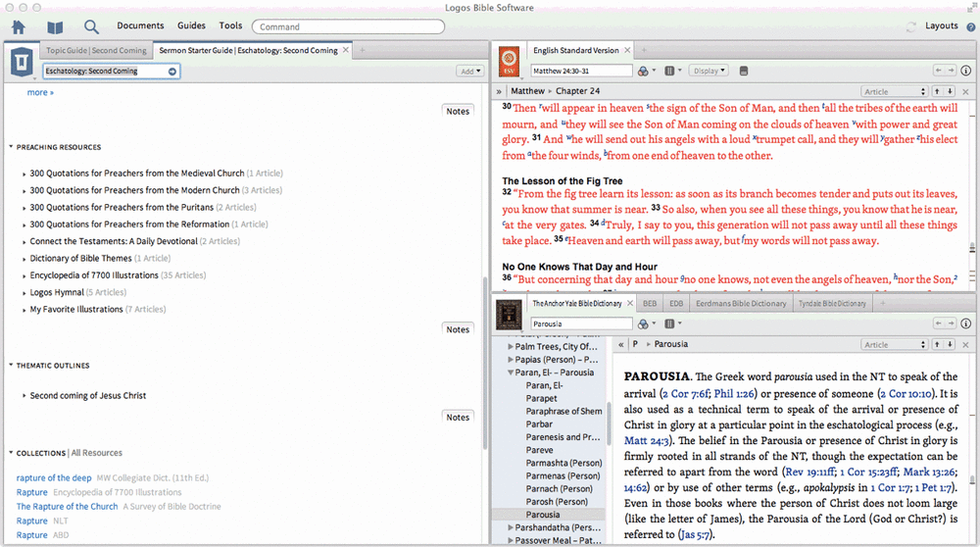Viewport: 980px width, 547px height.
Task: Click dictionary next article down arrow
Action: tap(950, 344)
